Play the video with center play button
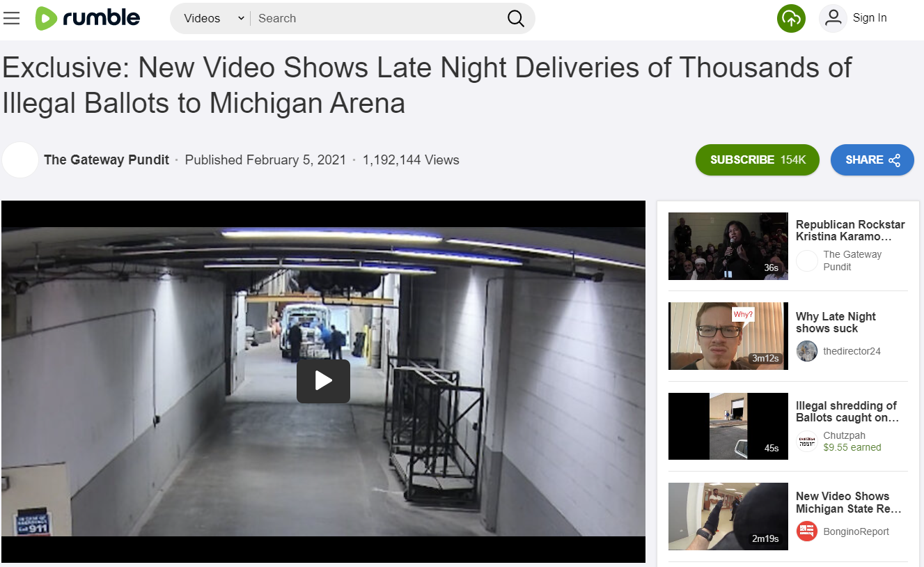The height and width of the screenshot is (567, 924). pos(323,381)
